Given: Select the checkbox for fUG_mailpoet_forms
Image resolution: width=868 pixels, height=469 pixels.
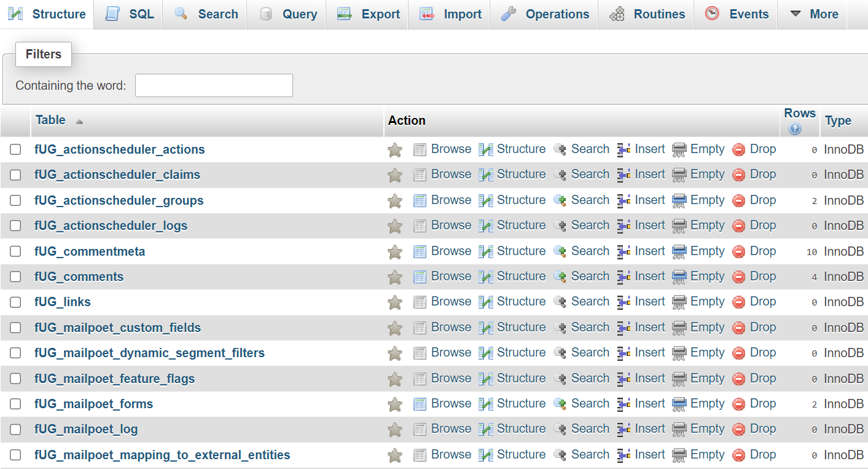Looking at the screenshot, I should (x=15, y=403).
